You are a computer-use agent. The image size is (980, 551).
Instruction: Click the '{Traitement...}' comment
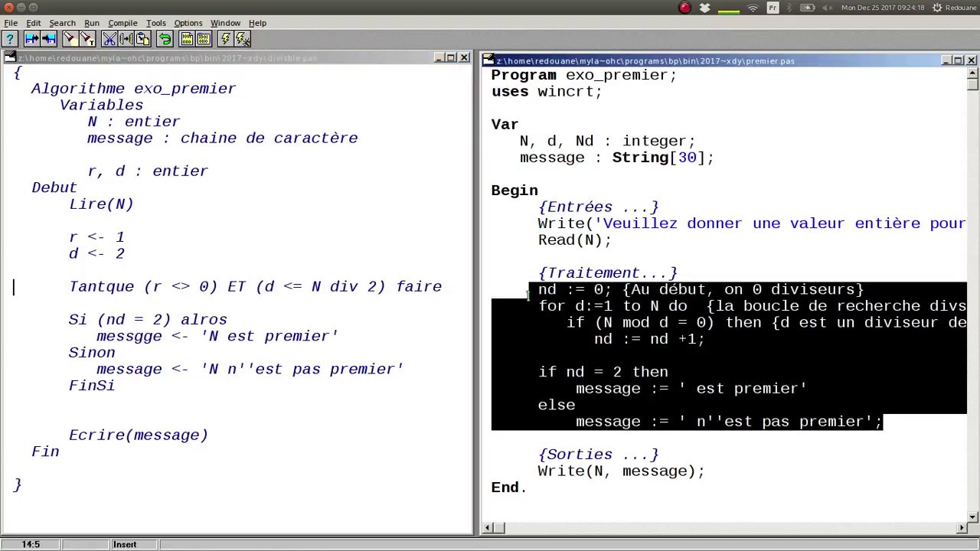click(608, 273)
